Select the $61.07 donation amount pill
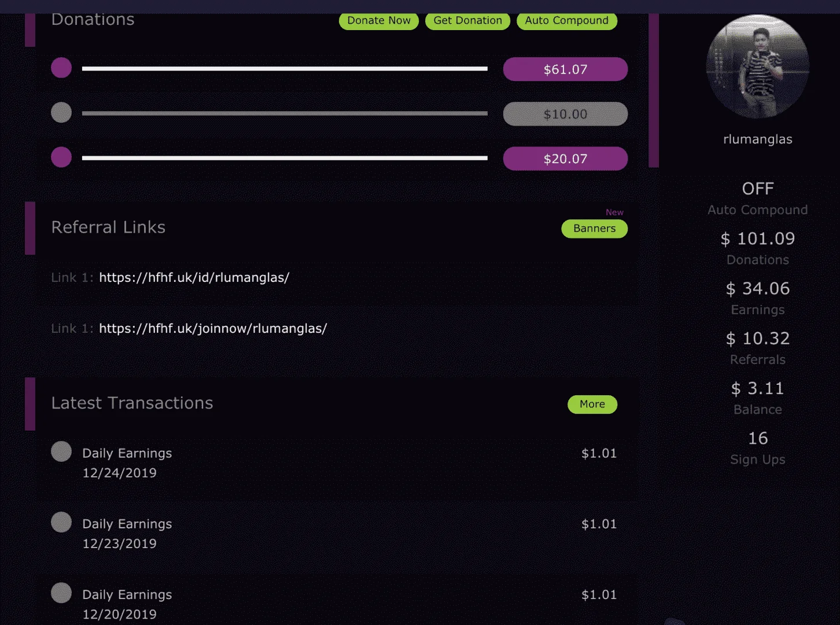The width and height of the screenshot is (840, 625). click(x=565, y=69)
